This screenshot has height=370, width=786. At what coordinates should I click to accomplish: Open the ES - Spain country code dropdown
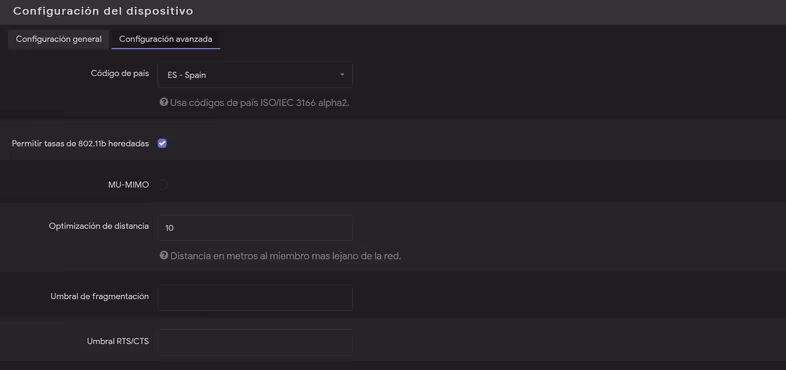tap(255, 75)
